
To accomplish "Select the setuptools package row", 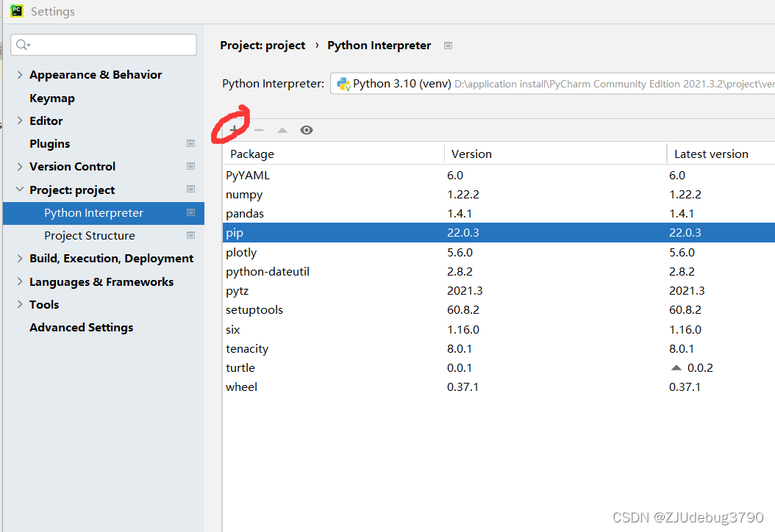I will (x=499, y=310).
